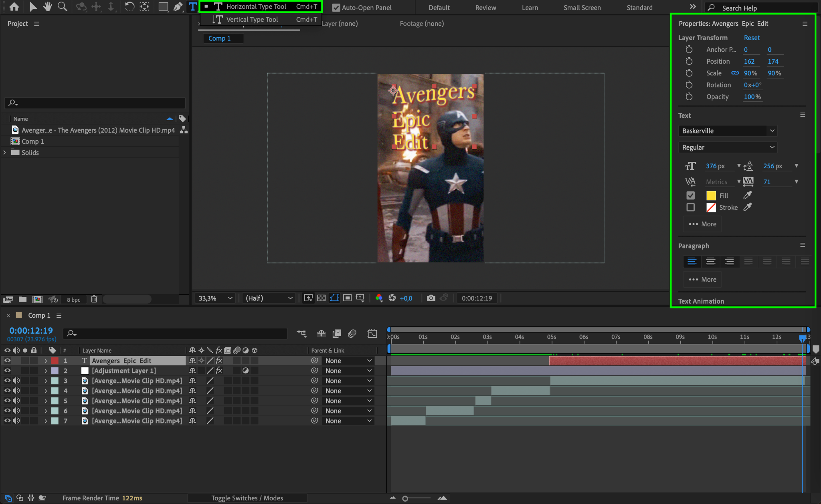
Task: Delete selected item with trash icon
Action: [x=94, y=299]
